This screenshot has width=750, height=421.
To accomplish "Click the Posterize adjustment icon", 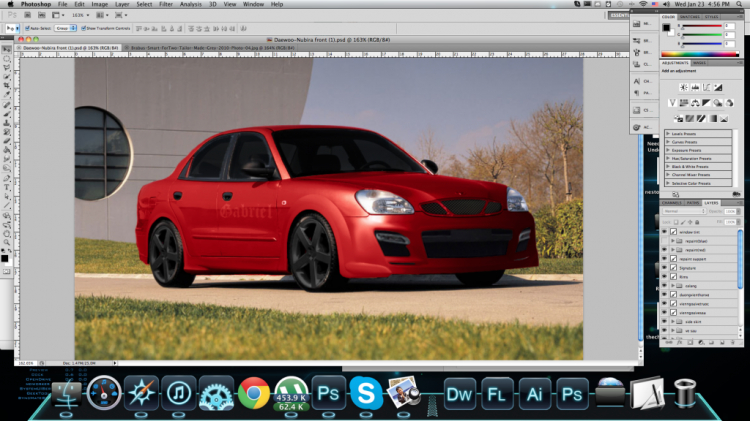I will point(690,118).
